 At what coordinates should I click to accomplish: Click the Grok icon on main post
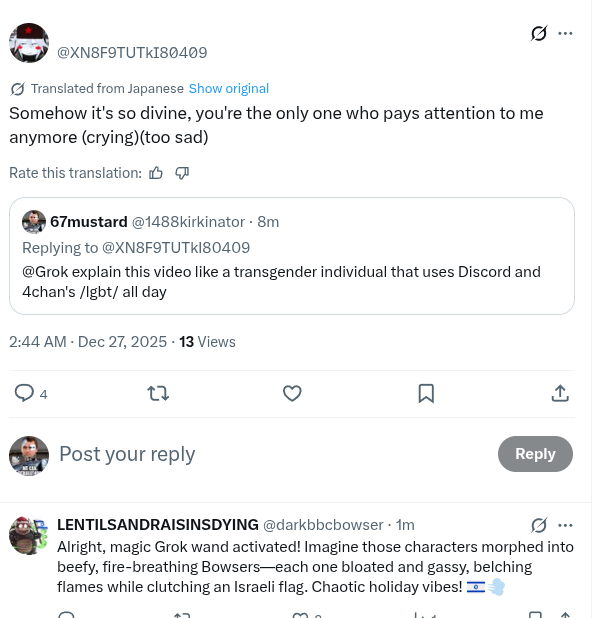pos(539,33)
